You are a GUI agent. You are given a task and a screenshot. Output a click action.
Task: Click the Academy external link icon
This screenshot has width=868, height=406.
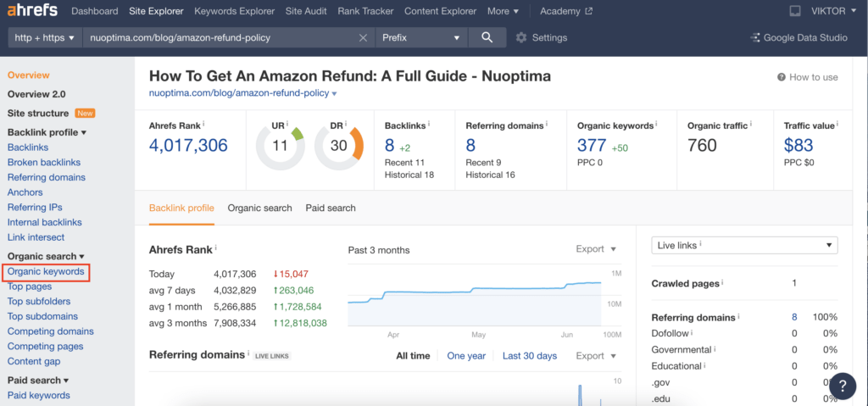tap(589, 11)
